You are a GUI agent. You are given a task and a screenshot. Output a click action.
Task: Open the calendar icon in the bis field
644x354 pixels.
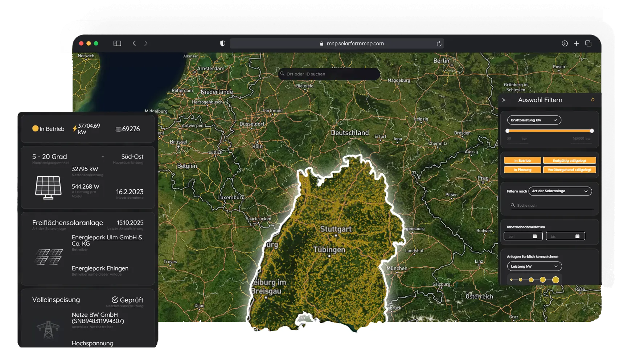click(x=577, y=236)
